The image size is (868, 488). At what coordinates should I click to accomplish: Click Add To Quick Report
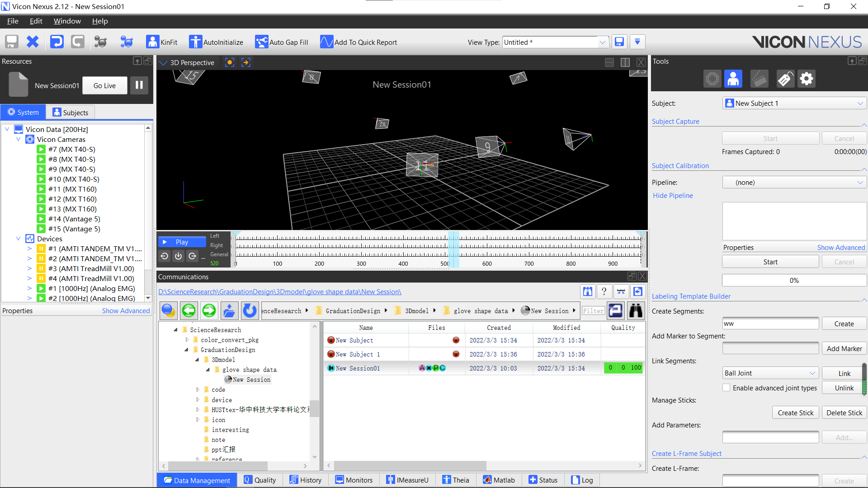tap(359, 42)
